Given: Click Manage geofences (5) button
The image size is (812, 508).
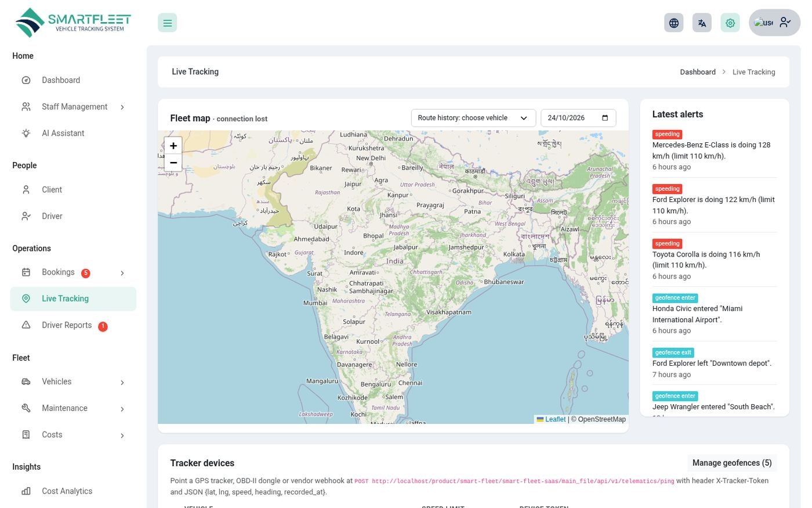Looking at the screenshot, I should pyautogui.click(x=732, y=463).
